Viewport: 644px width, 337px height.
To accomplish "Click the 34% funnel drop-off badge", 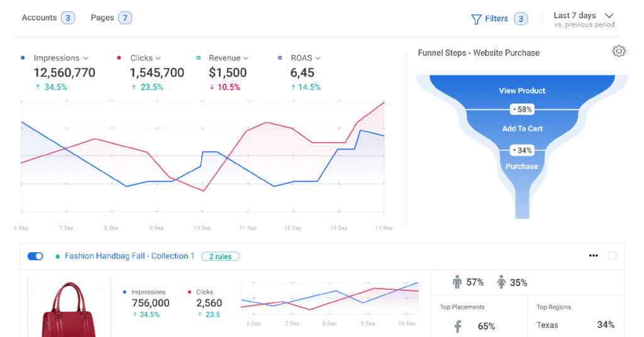I will point(522,150).
